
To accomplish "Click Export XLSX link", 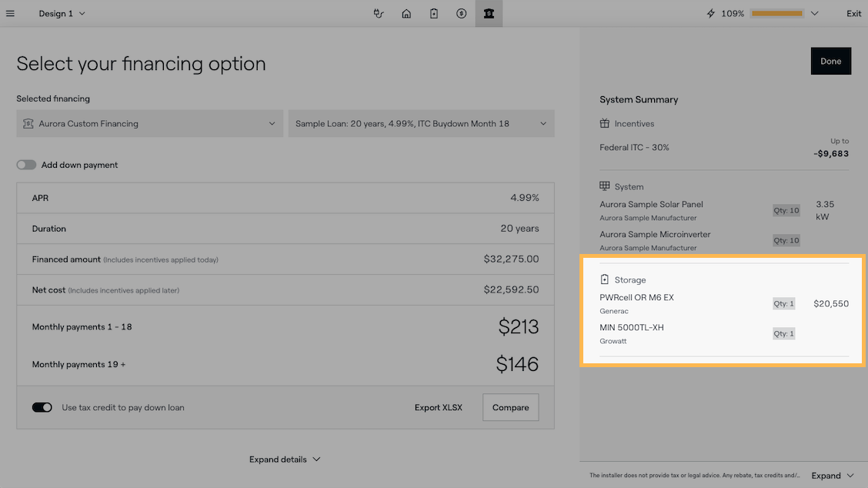I will tap(438, 407).
